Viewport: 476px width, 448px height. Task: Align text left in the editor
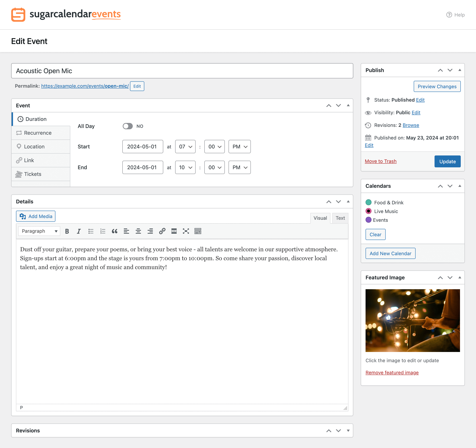point(126,231)
